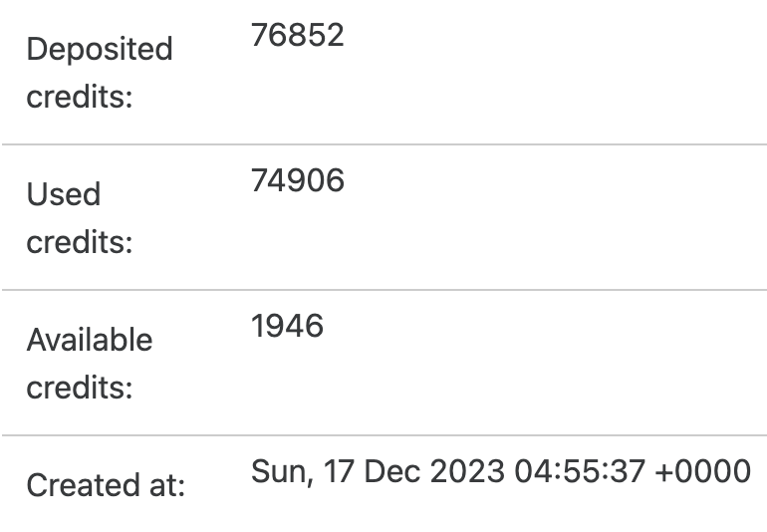Click the weekday 'Sun,' in created date

[282, 472]
